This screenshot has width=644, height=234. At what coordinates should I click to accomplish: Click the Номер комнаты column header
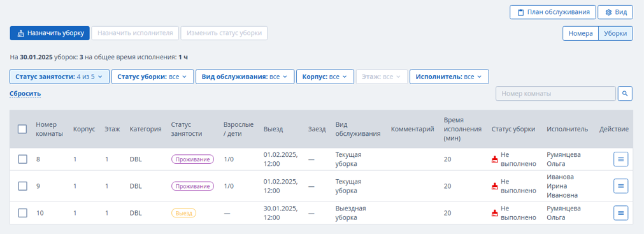coord(49,129)
